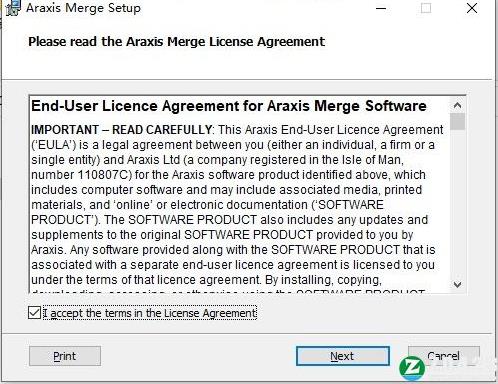Click the license text scroll up arrow
The image size is (498, 384).
[x=457, y=106]
